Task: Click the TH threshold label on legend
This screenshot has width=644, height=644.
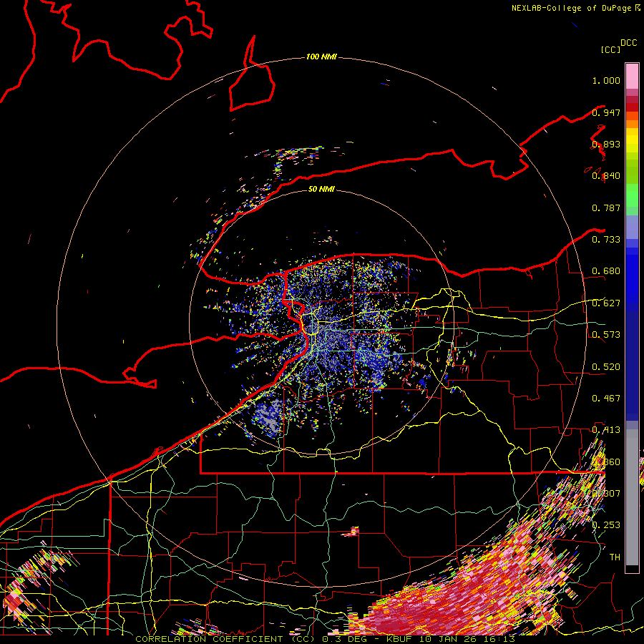Action: pyautogui.click(x=615, y=557)
